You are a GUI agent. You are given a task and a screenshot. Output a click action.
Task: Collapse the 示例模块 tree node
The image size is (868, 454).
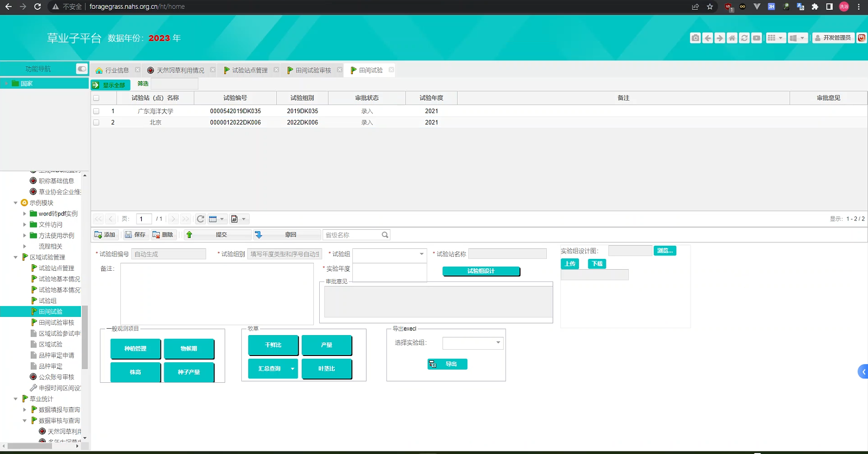[x=16, y=203]
